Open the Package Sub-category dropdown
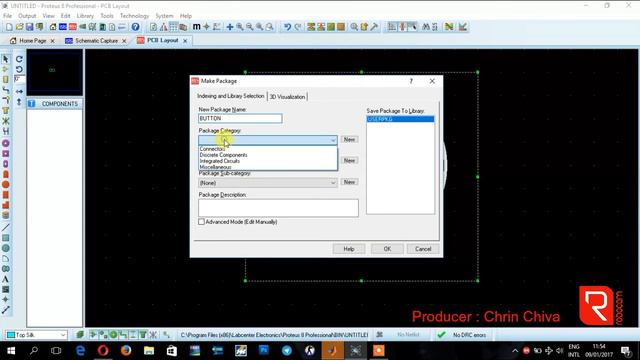The image size is (640, 360). 268,183
